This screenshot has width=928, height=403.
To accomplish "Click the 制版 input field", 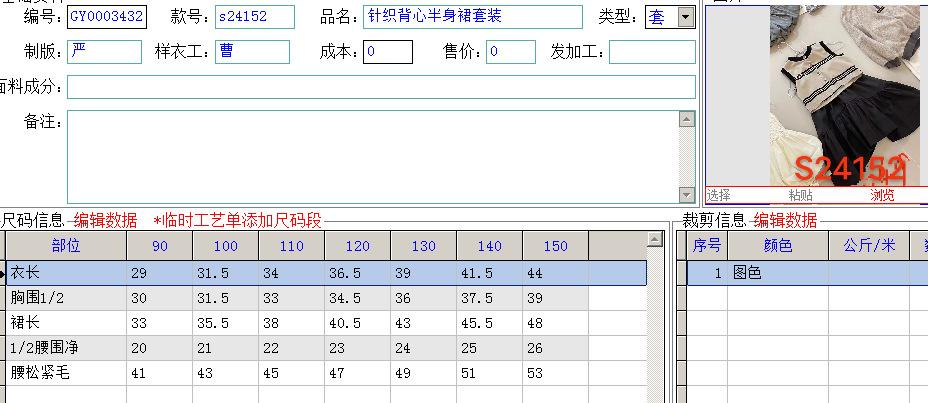I will pos(104,51).
